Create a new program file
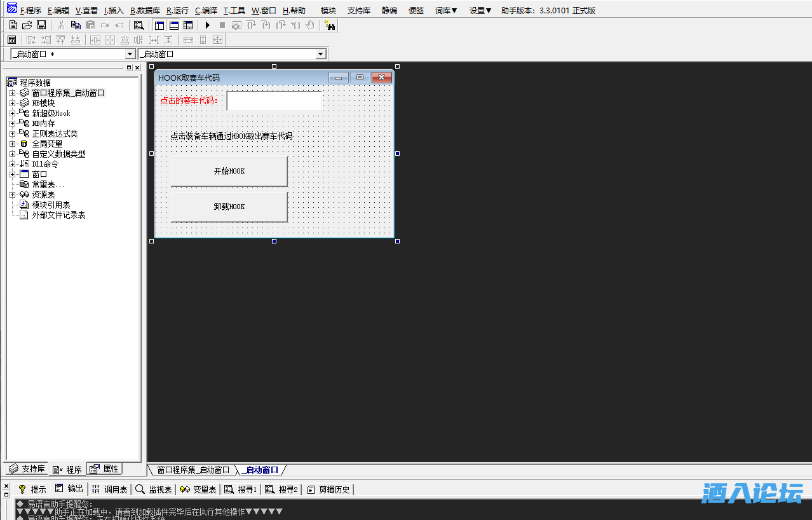This screenshot has width=812, height=520. click(x=13, y=24)
